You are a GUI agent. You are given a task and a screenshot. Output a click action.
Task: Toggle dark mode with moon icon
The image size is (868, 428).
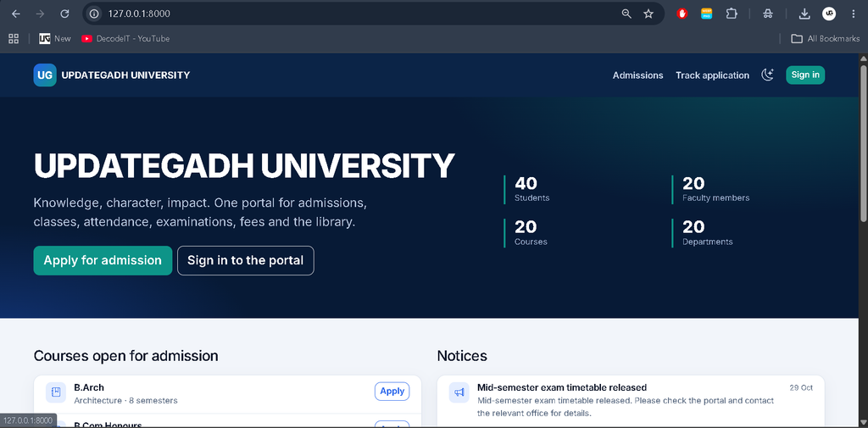pyautogui.click(x=767, y=75)
